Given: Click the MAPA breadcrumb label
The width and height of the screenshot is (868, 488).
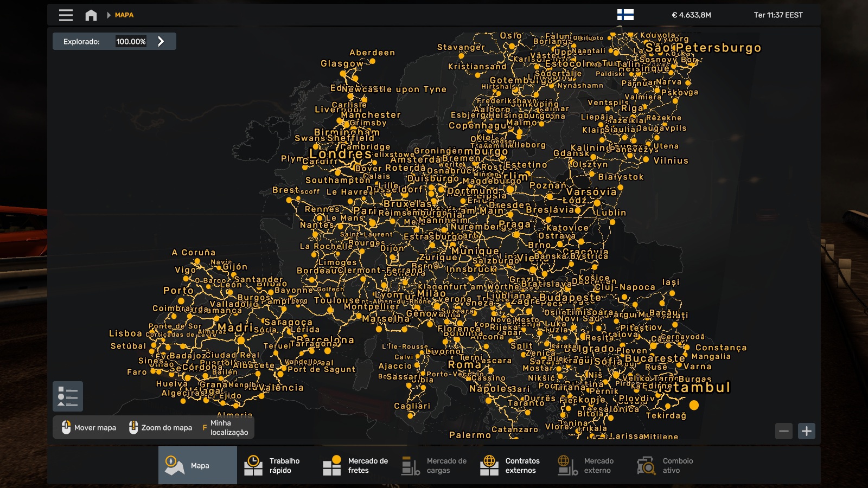Looking at the screenshot, I should 124,15.
